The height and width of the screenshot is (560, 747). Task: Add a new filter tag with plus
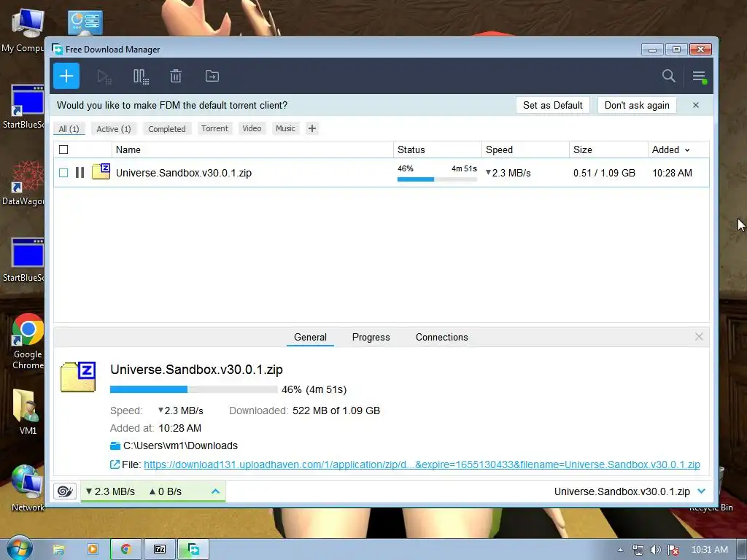(x=312, y=128)
